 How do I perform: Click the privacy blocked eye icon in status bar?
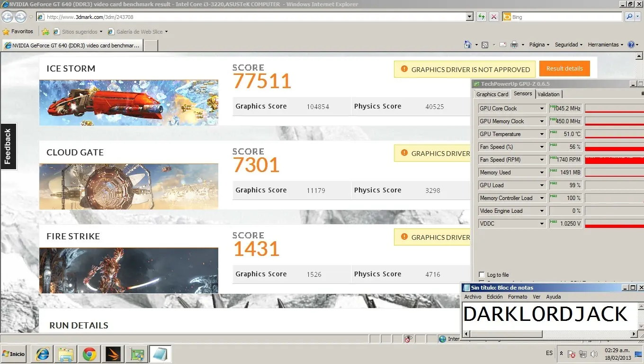coord(408,339)
